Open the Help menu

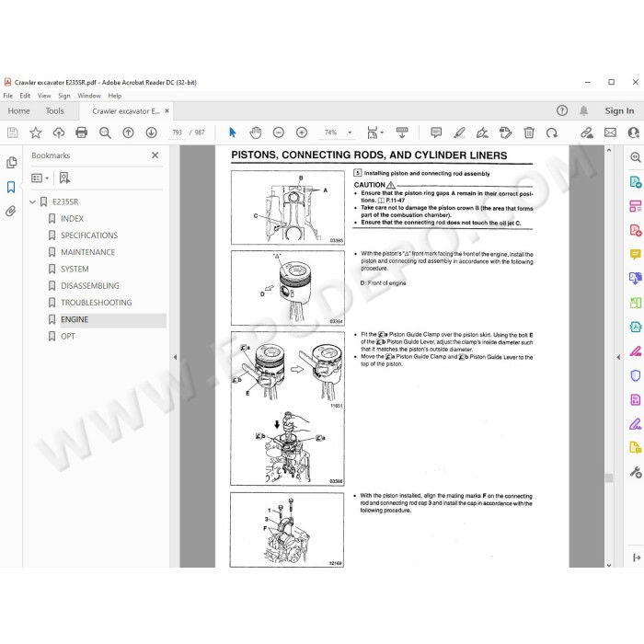tap(115, 96)
